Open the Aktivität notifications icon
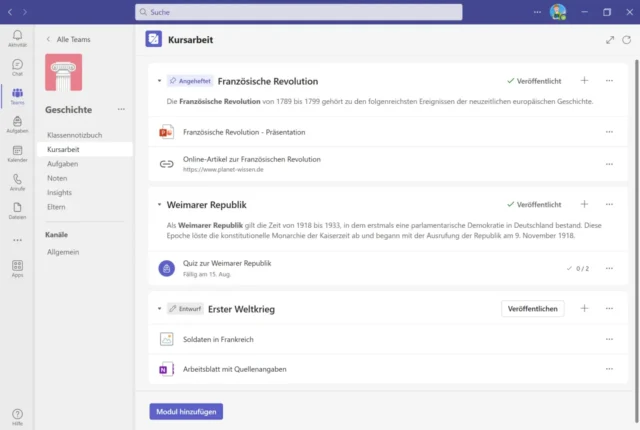The width and height of the screenshot is (640, 430). [x=17, y=38]
